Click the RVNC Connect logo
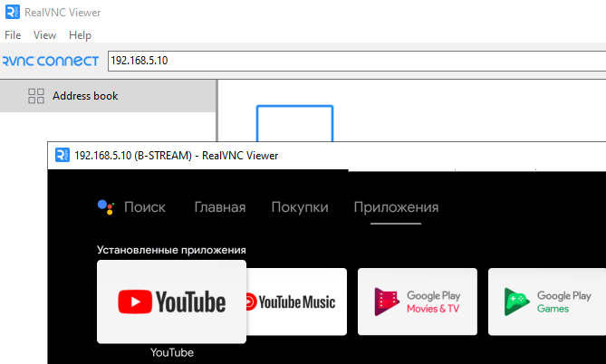 pyautogui.click(x=50, y=61)
